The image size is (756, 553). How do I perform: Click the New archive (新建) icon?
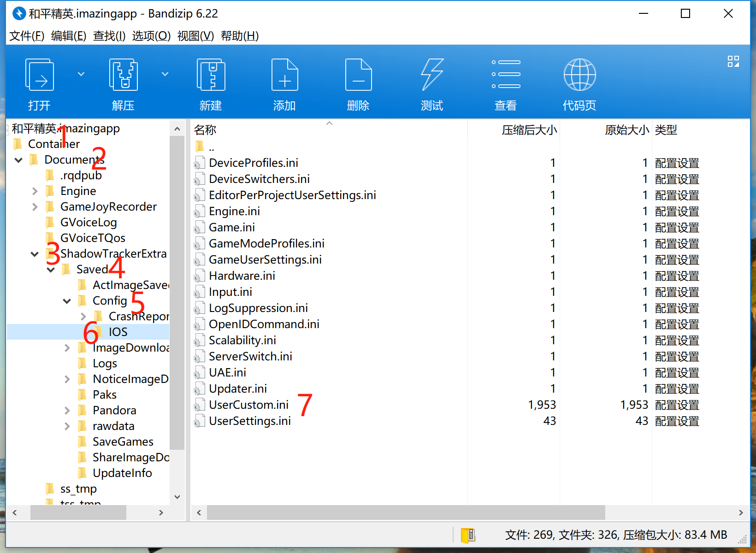tap(211, 75)
